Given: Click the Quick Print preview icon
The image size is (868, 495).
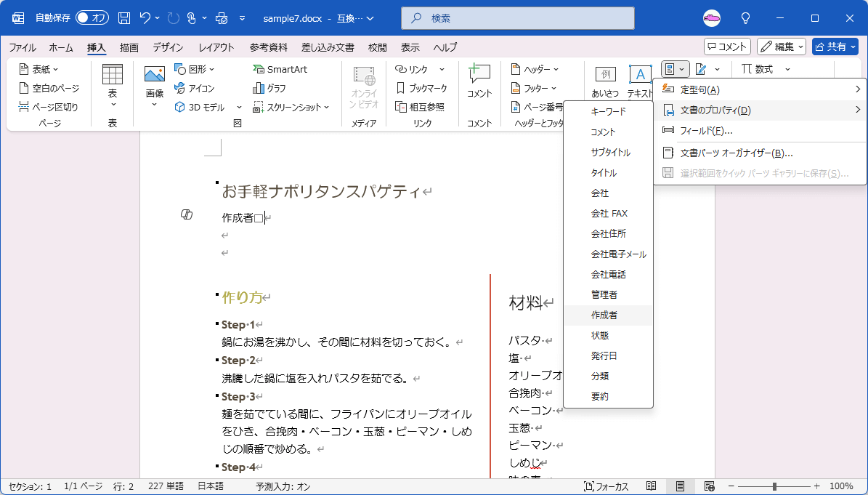Looking at the screenshot, I should coord(222,18).
